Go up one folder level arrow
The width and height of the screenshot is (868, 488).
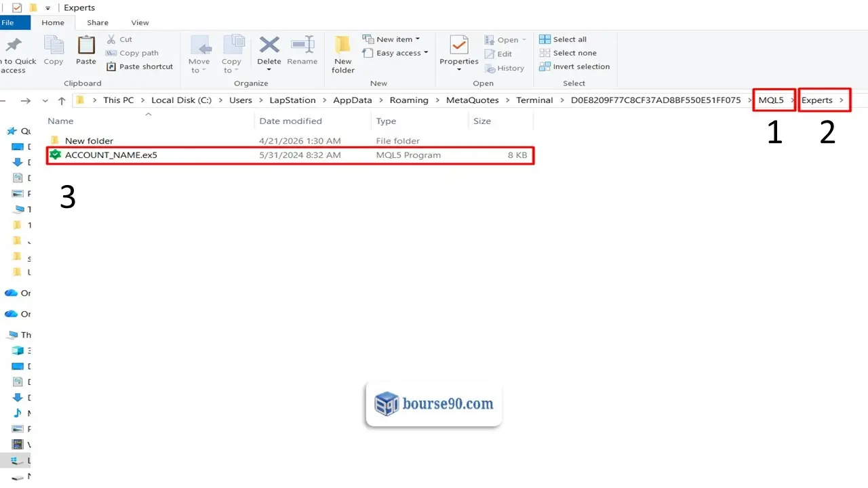(62, 100)
